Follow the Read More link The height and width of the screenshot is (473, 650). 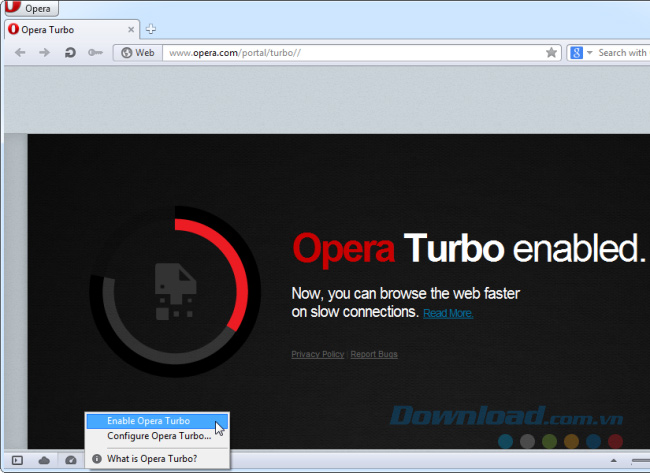(448, 313)
